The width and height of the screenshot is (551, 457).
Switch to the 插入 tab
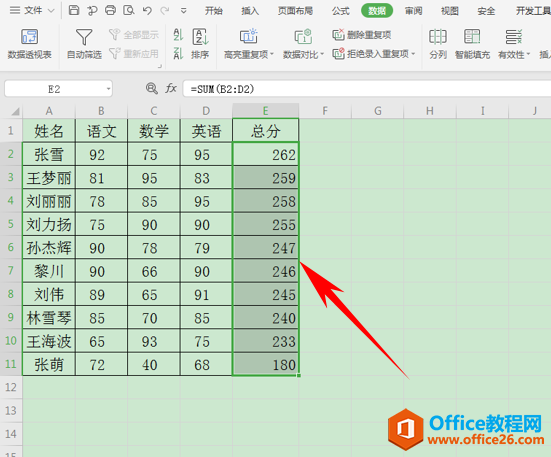[x=250, y=11]
